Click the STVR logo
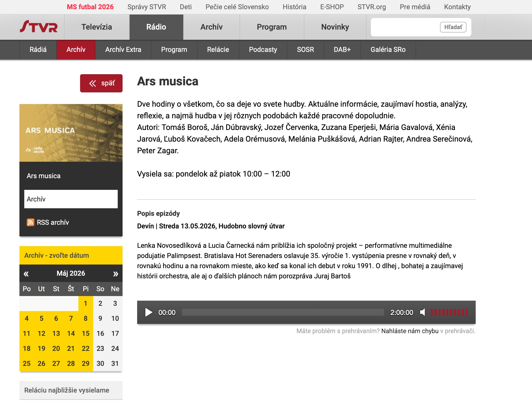 click(x=39, y=27)
